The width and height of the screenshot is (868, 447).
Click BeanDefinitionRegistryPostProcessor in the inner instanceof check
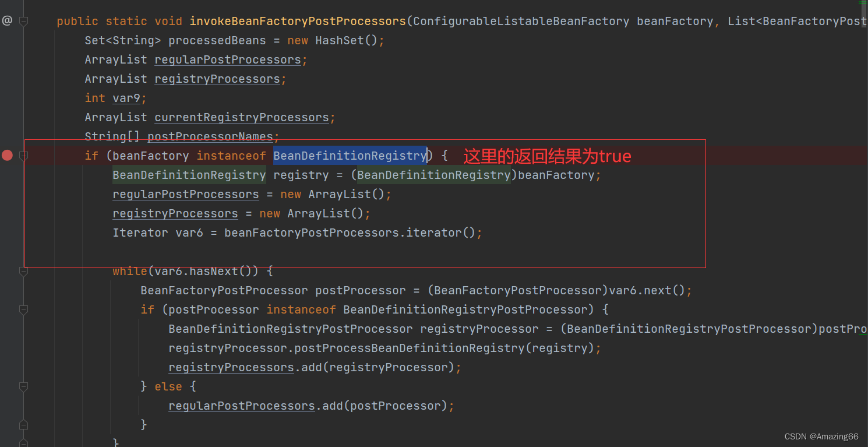click(465, 309)
